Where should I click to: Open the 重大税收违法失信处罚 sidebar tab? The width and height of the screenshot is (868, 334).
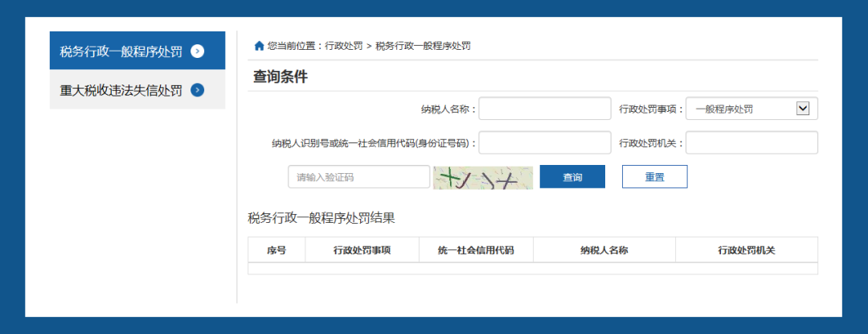pyautogui.click(x=137, y=89)
